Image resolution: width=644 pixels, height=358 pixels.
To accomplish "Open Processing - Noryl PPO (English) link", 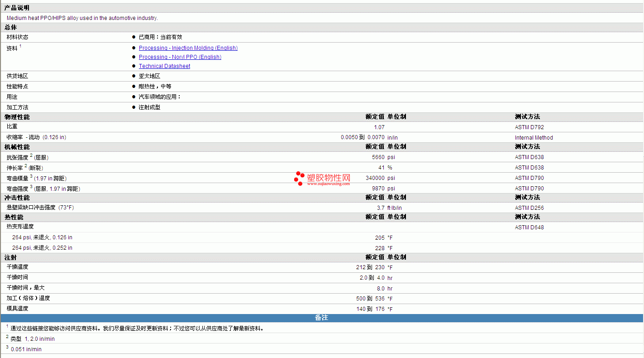I will [180, 57].
